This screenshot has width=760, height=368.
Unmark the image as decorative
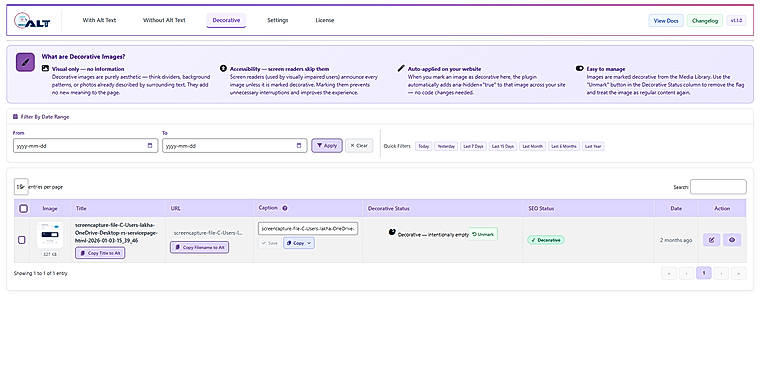click(483, 234)
